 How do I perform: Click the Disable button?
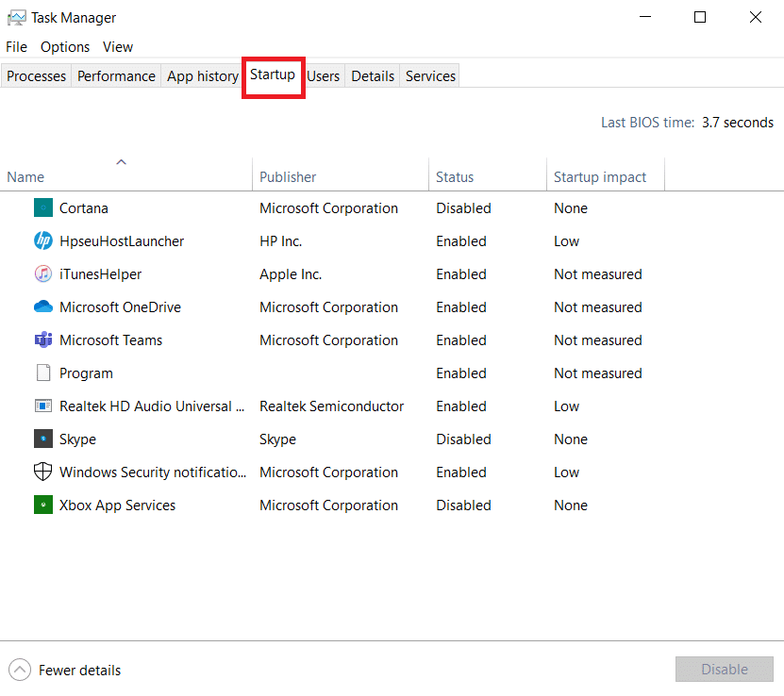pos(724,669)
